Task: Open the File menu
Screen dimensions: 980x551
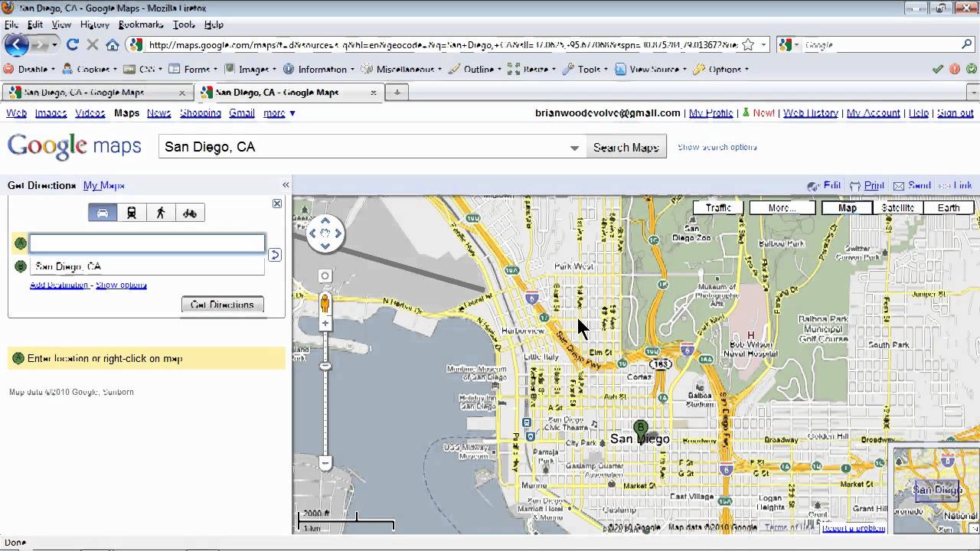Action: tap(11, 24)
